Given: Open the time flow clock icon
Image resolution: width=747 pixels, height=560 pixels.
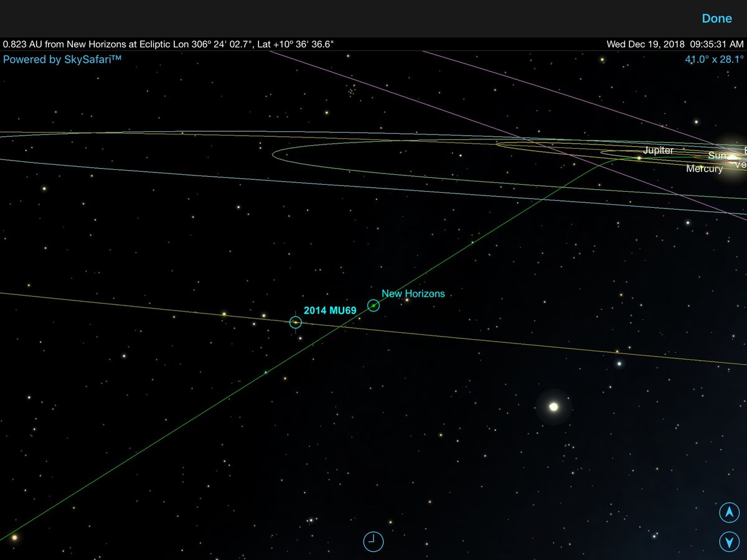Looking at the screenshot, I should pos(372,541).
